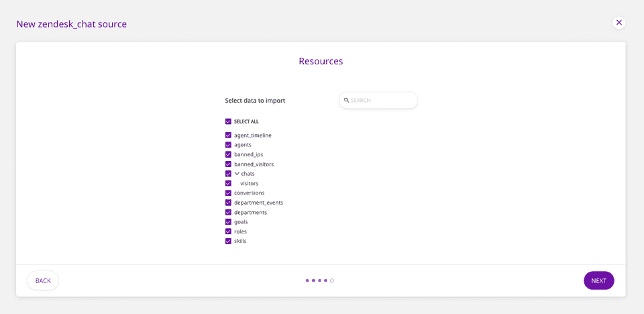Uncheck the banned_visitors checkbox
644x314 pixels.
tap(228, 164)
